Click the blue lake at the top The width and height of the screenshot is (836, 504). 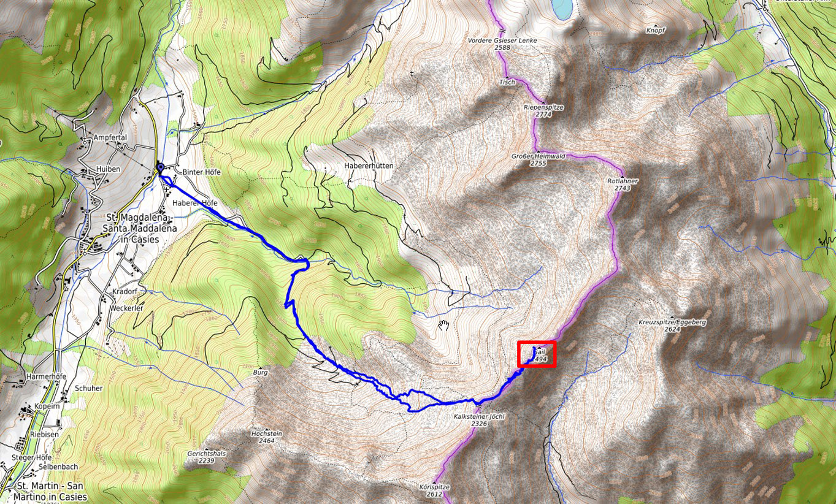point(562,8)
